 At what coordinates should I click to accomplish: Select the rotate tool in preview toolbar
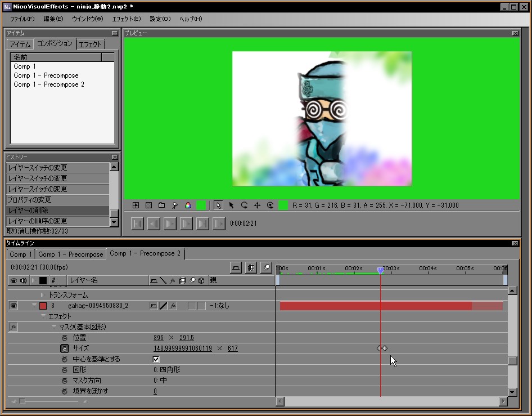pyautogui.click(x=244, y=205)
